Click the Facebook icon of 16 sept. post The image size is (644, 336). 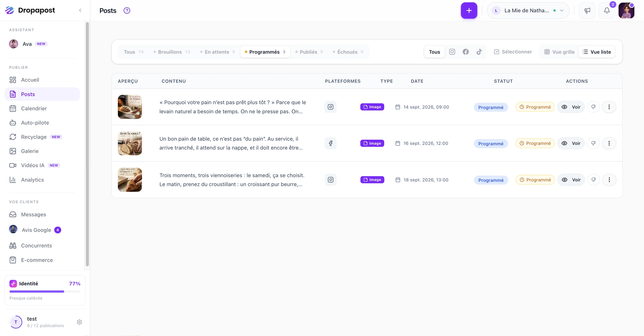[331, 143]
